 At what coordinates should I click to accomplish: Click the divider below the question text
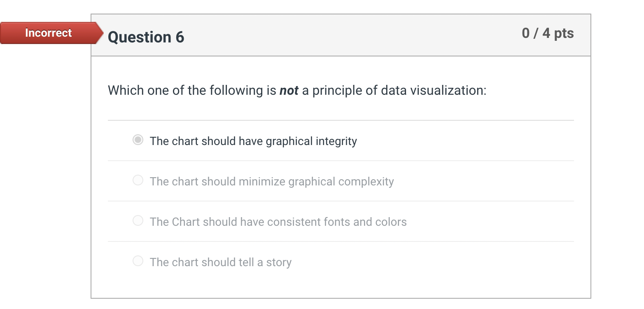pyautogui.click(x=341, y=120)
